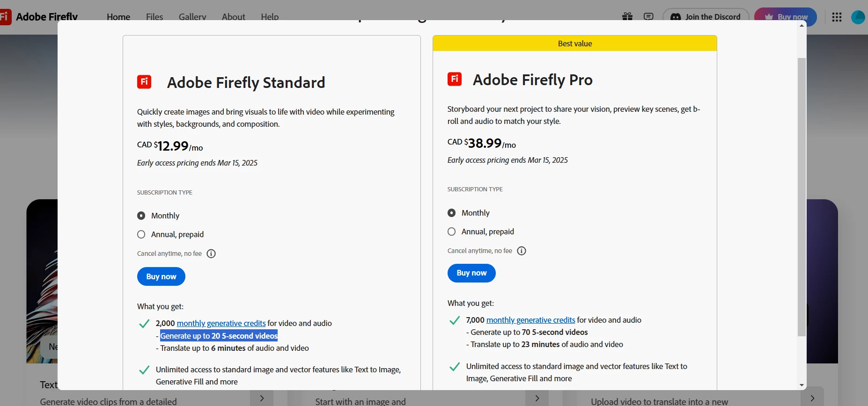The height and width of the screenshot is (406, 868).
Task: Click info icon beside Pro plan's cancel text
Action: point(522,251)
